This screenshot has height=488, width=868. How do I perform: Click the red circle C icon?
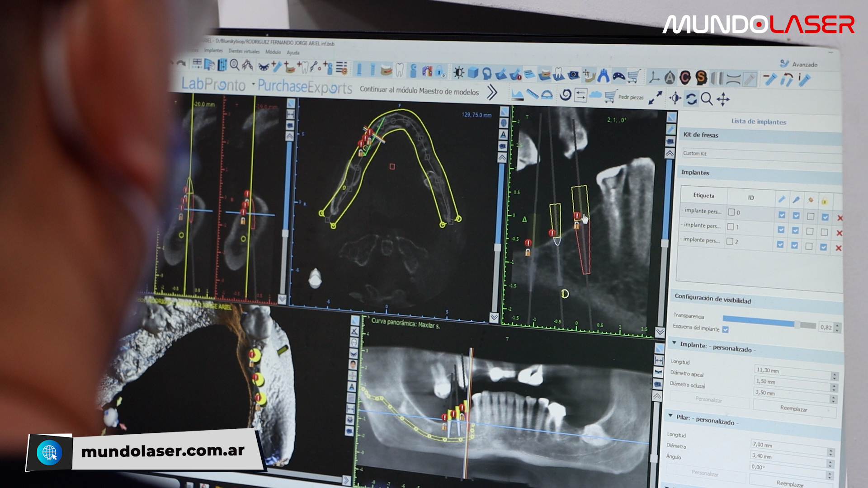pos(685,78)
